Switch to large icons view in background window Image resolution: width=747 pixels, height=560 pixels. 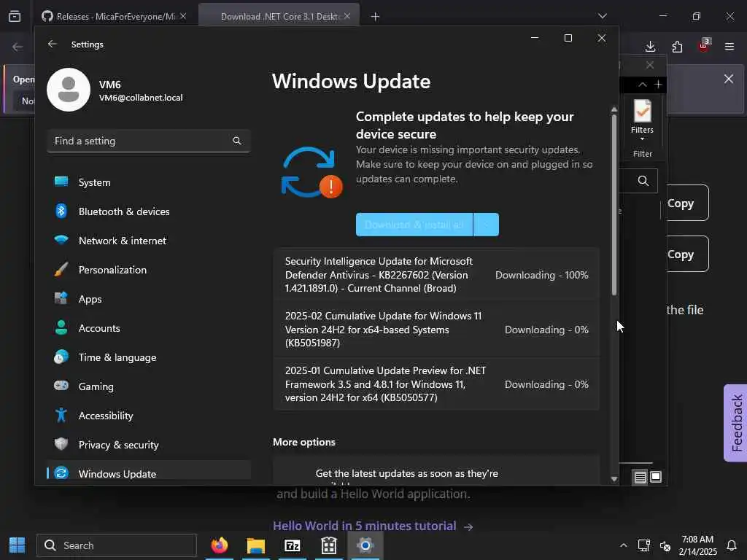(656, 477)
